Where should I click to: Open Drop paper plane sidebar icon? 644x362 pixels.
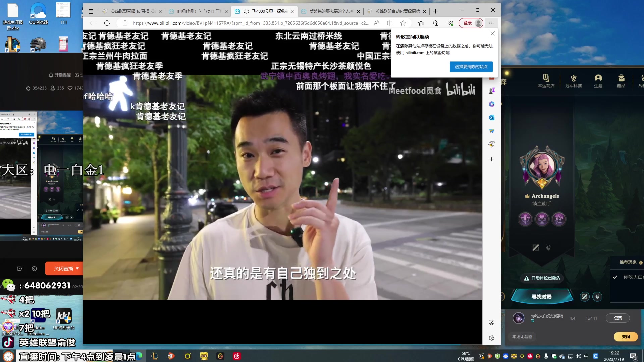(x=491, y=131)
